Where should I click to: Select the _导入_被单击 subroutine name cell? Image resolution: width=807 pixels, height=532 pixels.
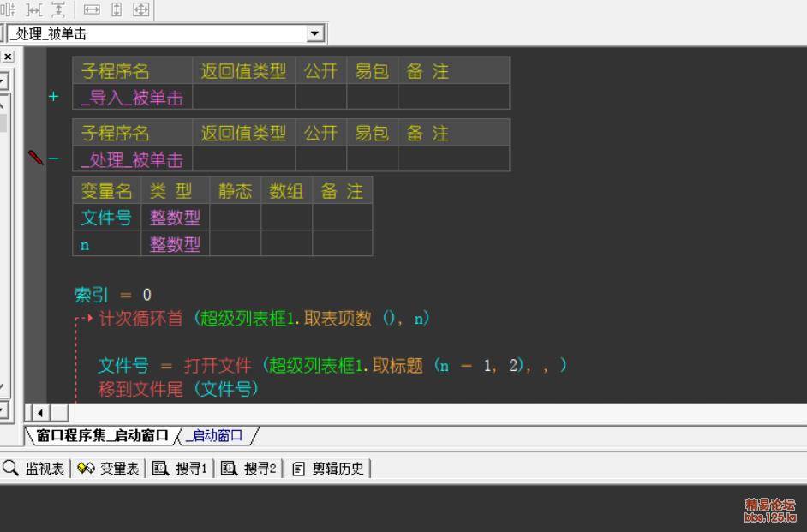(132, 98)
